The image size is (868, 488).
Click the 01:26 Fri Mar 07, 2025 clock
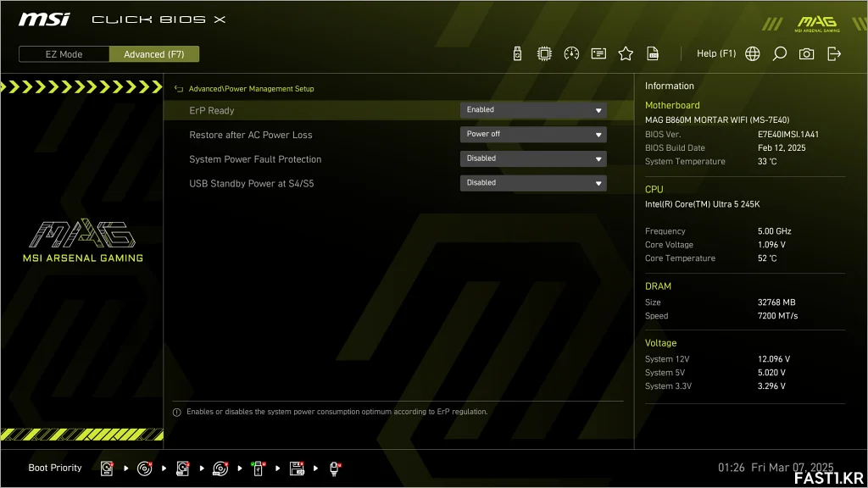pyautogui.click(x=776, y=468)
